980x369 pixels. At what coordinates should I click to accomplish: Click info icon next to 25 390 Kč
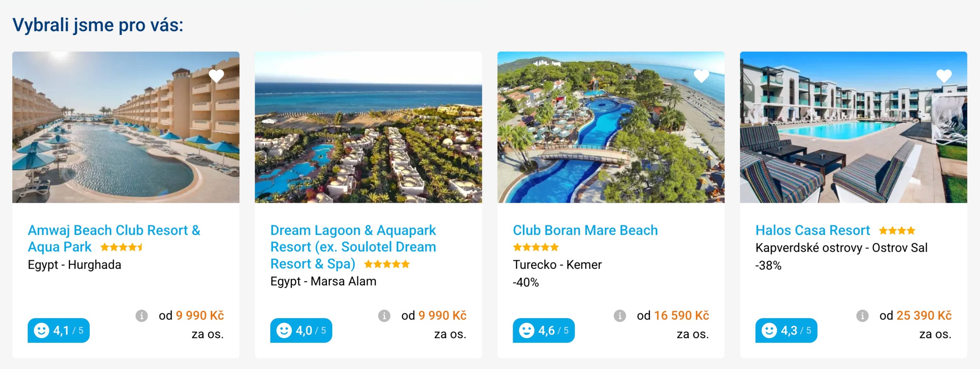click(862, 316)
